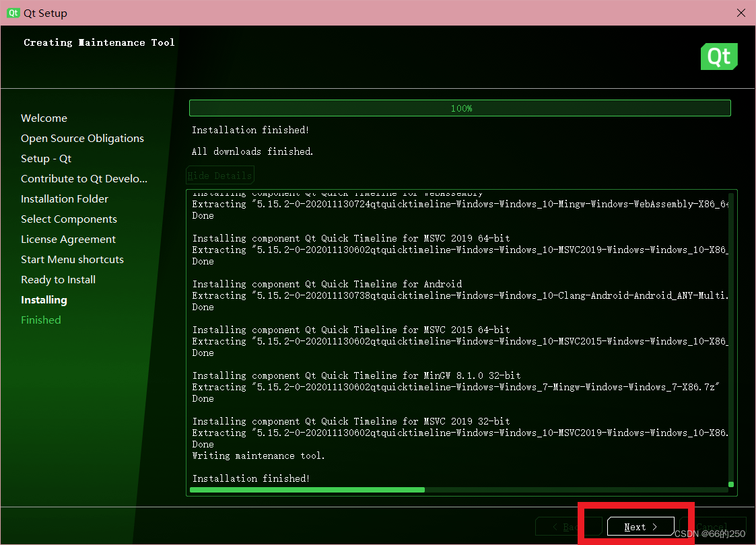This screenshot has width=756, height=545.
Task: Click the Qt Setup window title
Action: point(45,13)
